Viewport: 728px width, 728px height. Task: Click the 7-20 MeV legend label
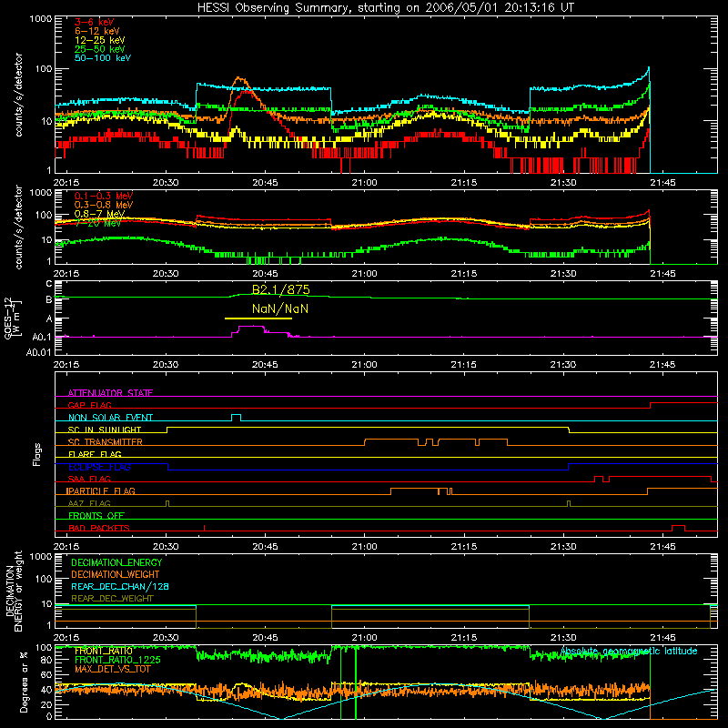click(x=97, y=223)
